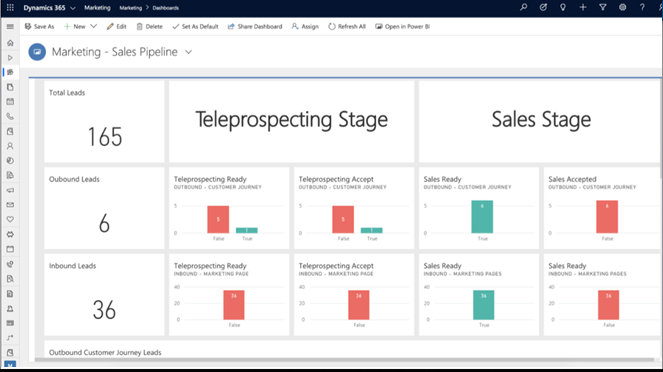663x372 pixels.
Task: Open the Marketing app menu item
Action: [97, 8]
